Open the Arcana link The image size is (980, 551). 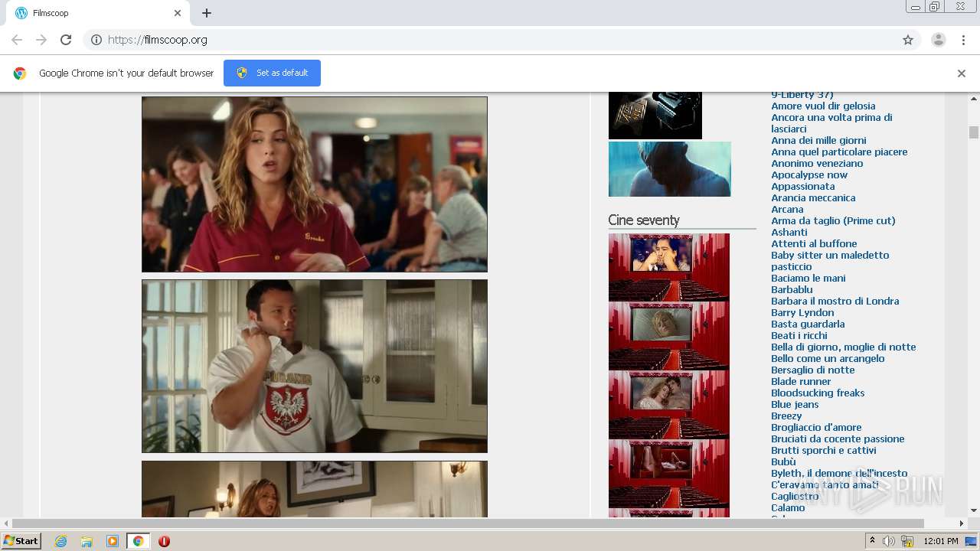[787, 210]
